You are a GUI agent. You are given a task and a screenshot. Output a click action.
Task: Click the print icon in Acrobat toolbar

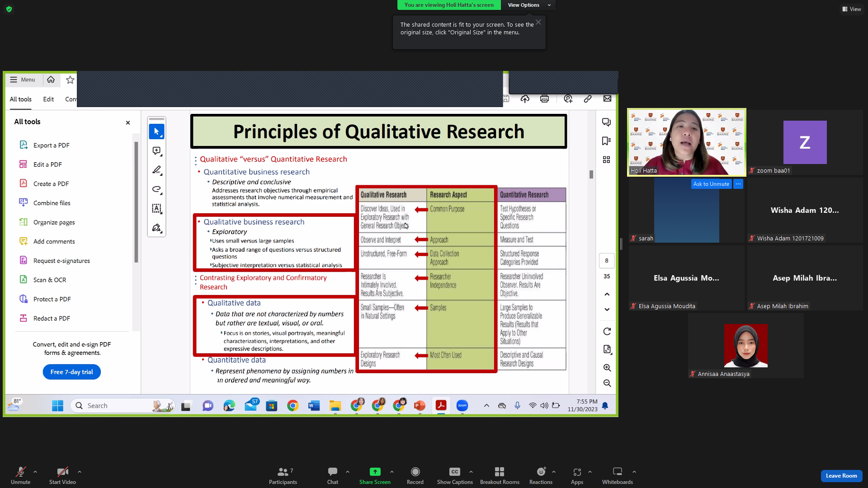click(544, 99)
